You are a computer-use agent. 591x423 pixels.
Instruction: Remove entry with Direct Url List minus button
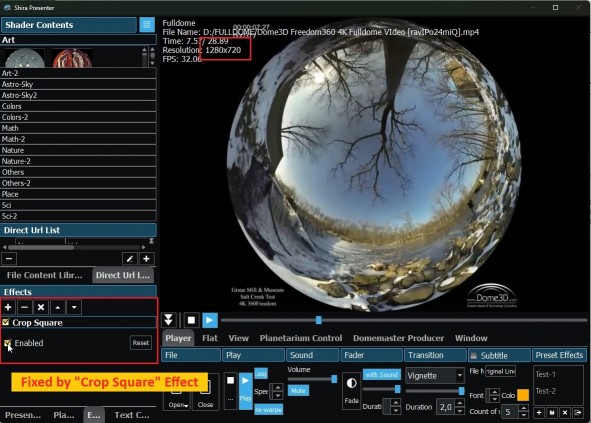[9, 259]
